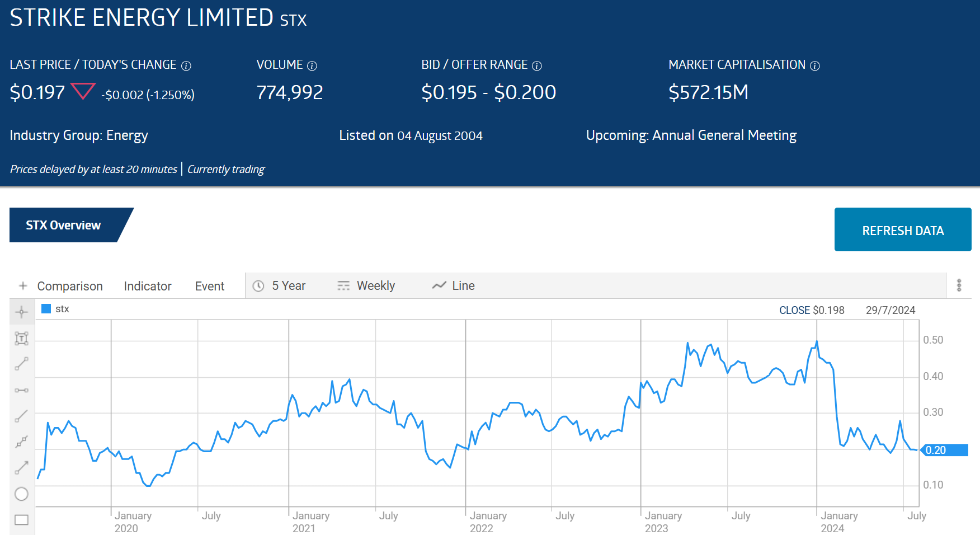Select the horizontal line drawing tool
Screen dimensions: 980x535
[22, 390]
